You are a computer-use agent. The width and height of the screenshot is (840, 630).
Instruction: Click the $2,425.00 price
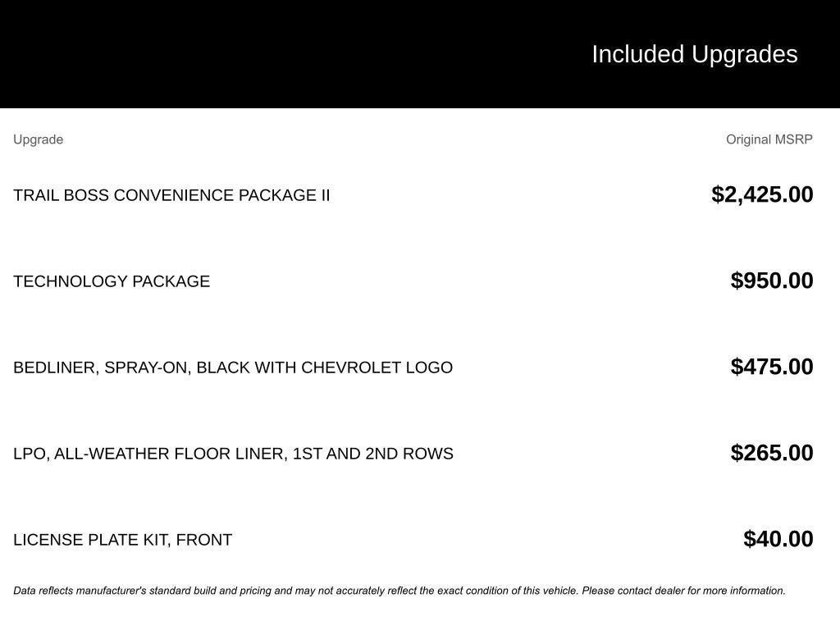click(x=762, y=194)
